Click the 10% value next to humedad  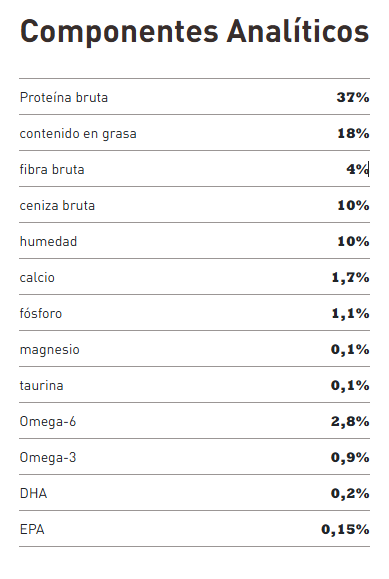[353, 241]
